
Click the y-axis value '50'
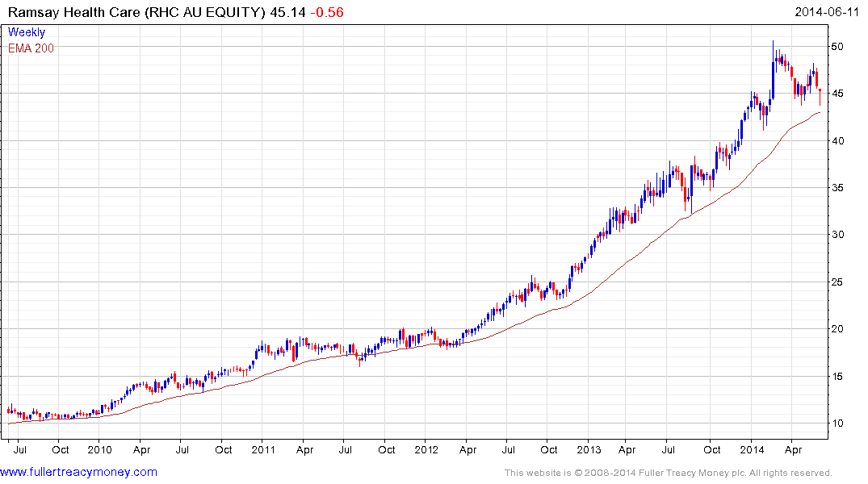837,47
